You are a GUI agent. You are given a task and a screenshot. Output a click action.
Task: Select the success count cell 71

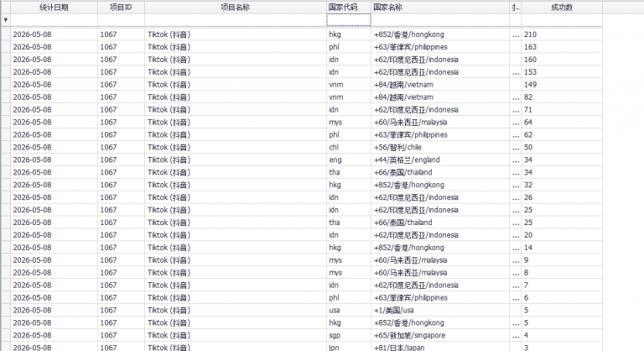tap(562, 110)
